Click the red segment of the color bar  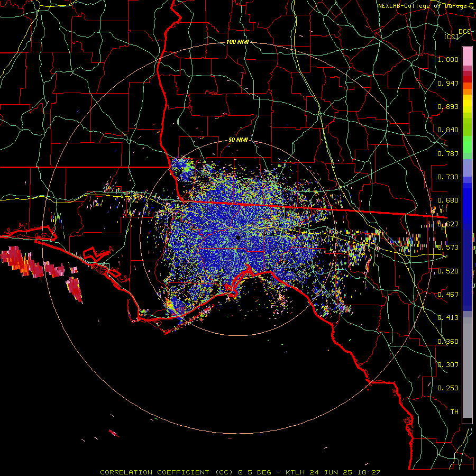tap(467, 79)
